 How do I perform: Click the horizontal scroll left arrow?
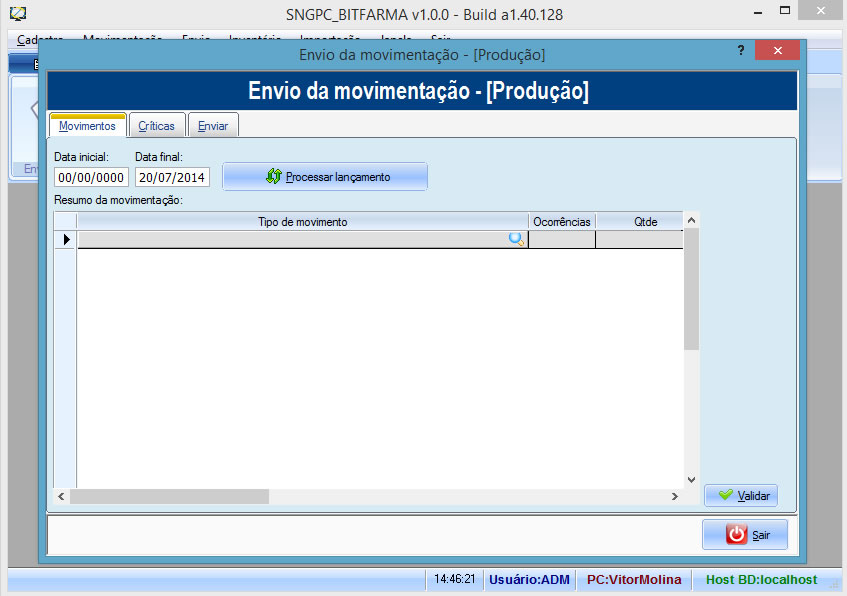[61, 497]
